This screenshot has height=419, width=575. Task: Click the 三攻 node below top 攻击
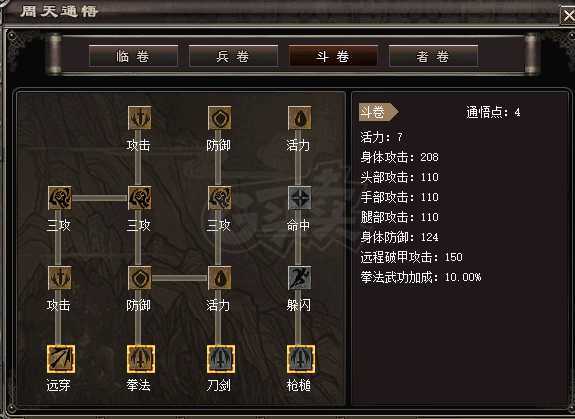tap(140, 198)
